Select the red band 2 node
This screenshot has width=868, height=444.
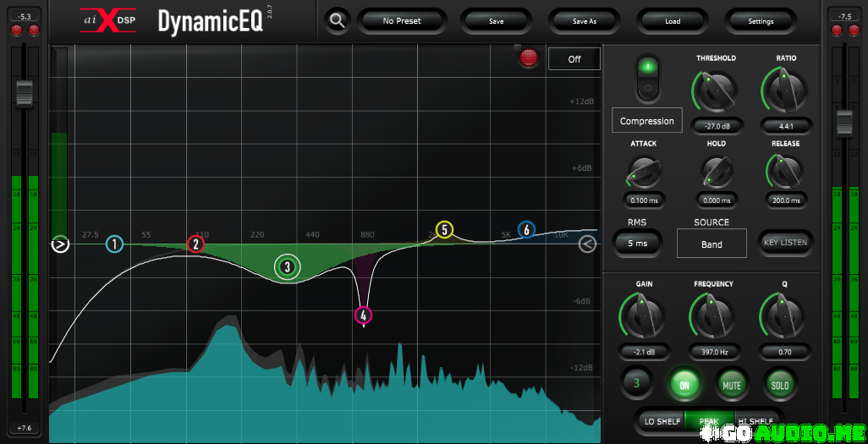point(195,244)
